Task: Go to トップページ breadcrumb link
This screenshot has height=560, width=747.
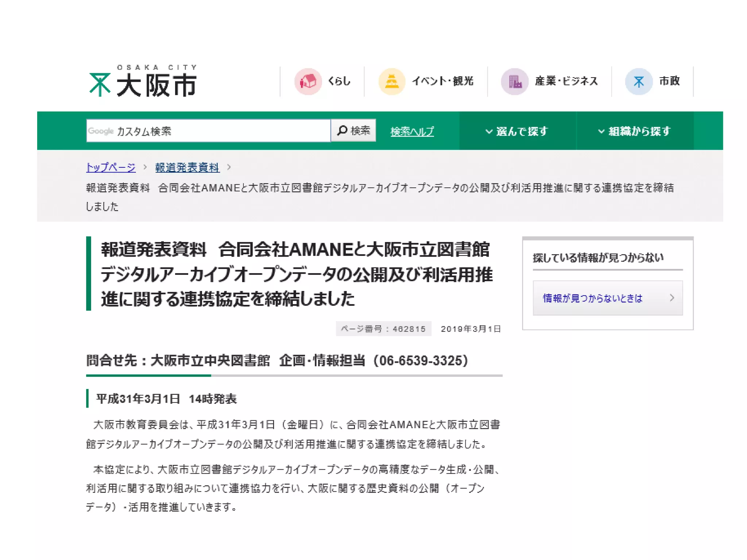Action: click(x=111, y=167)
